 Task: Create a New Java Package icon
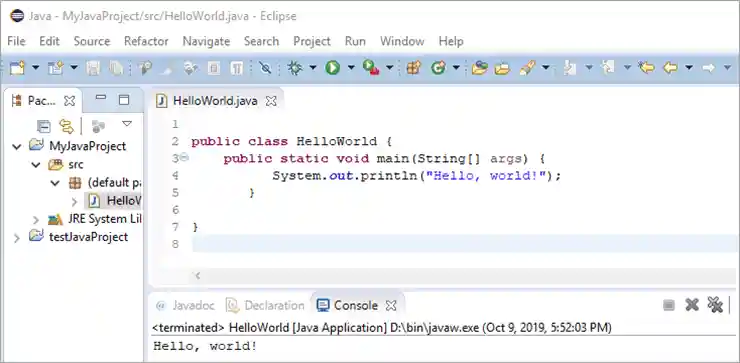(413, 68)
